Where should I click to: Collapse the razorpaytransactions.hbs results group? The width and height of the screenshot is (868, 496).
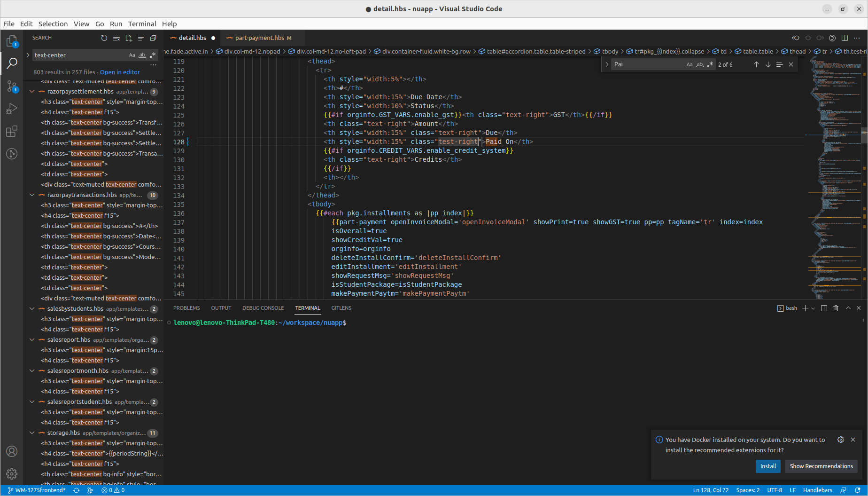click(32, 195)
